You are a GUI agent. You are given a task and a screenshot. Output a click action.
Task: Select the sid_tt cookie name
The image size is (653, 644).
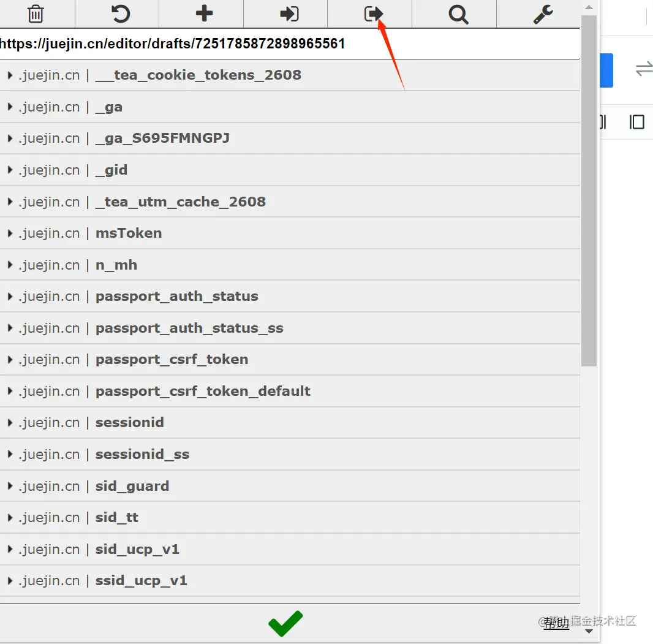coord(116,517)
